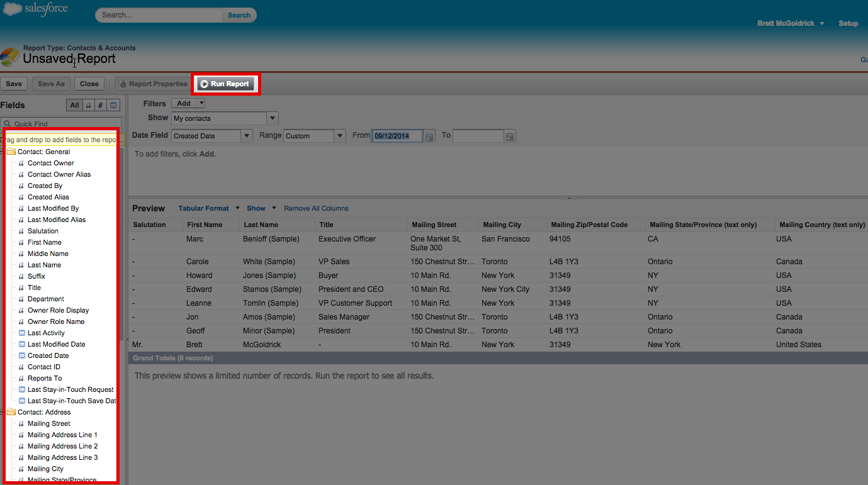This screenshot has height=485, width=868.
Task: Click the Contact: Address folder icon
Action: [11, 412]
